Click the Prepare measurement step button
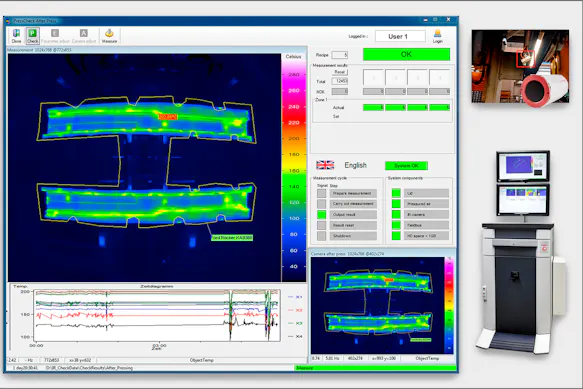Screen dimensions: 583x389 point(353,193)
